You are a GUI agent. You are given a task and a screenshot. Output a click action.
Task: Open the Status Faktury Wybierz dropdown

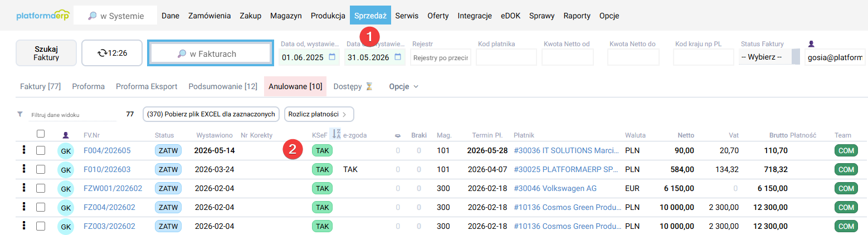769,57
